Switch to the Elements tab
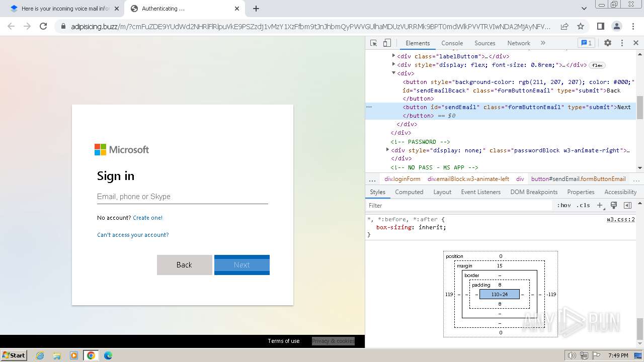This screenshot has width=644, height=362. (418, 43)
